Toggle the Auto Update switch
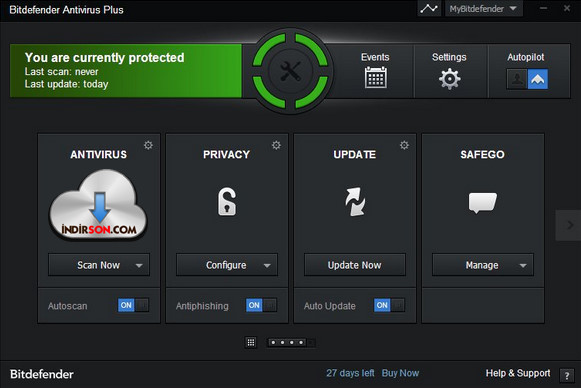Viewport: 581px width, 388px height. [389, 305]
